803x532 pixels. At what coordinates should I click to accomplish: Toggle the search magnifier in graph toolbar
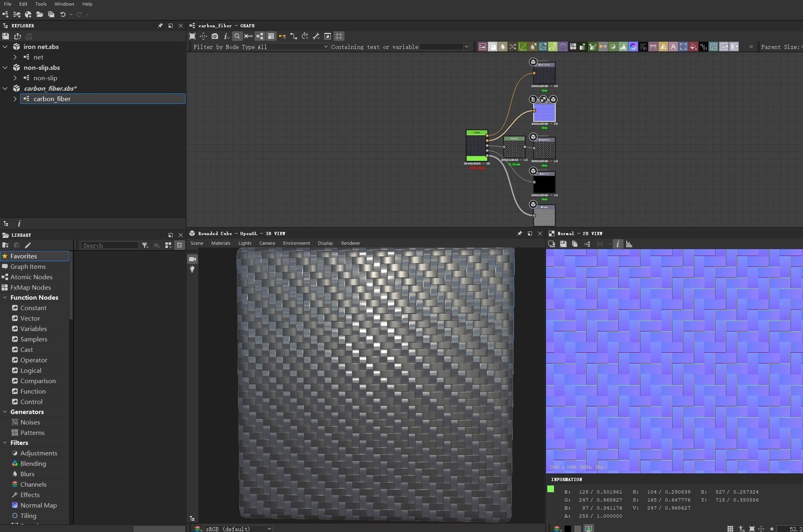tap(237, 36)
